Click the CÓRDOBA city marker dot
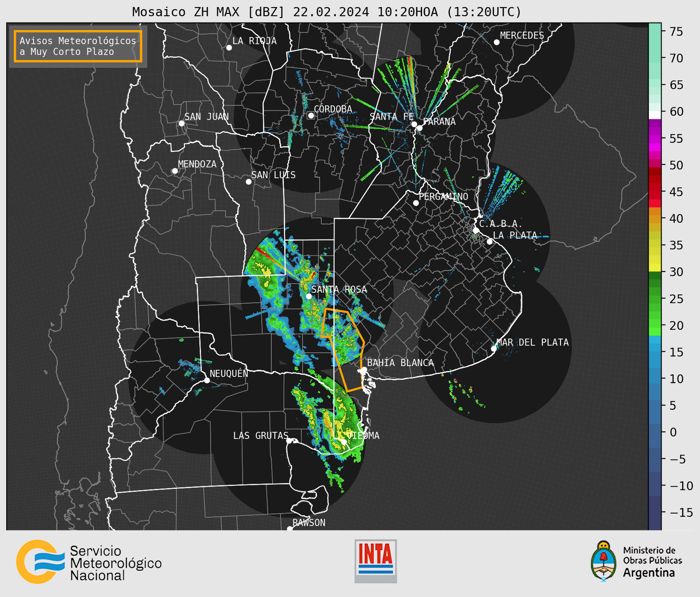This screenshot has width=700, height=597. coord(311,115)
